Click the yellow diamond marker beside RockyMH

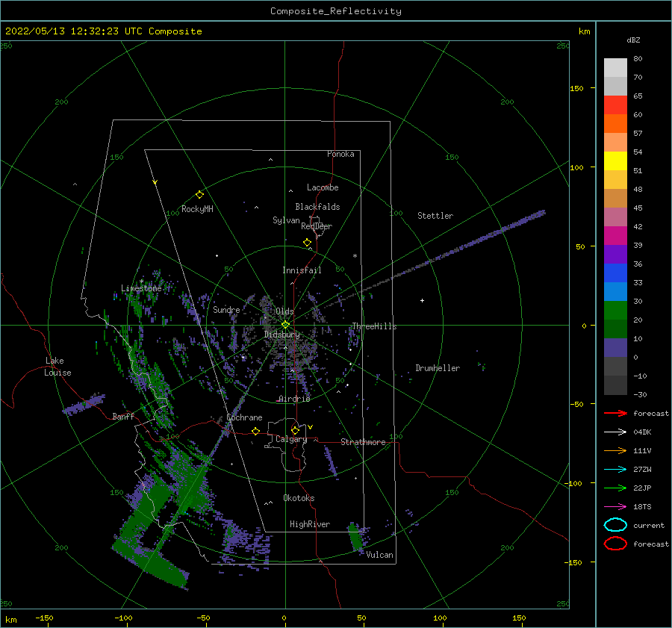(199, 195)
